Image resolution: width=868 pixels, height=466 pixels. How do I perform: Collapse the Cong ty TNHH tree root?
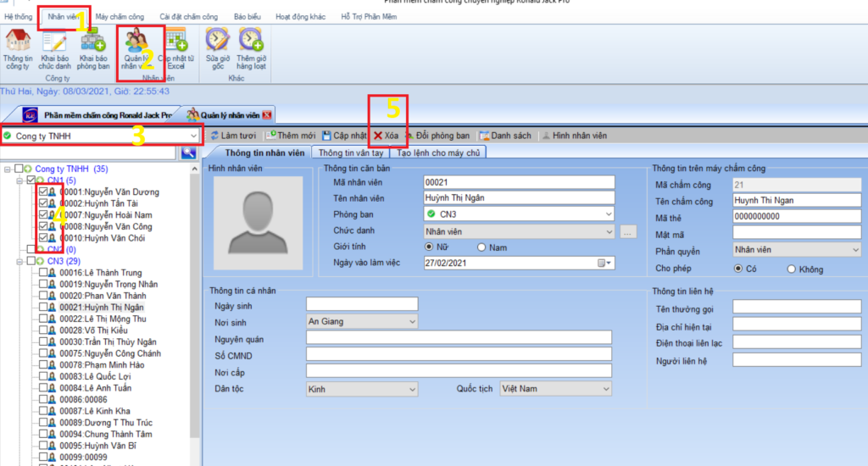[7, 169]
